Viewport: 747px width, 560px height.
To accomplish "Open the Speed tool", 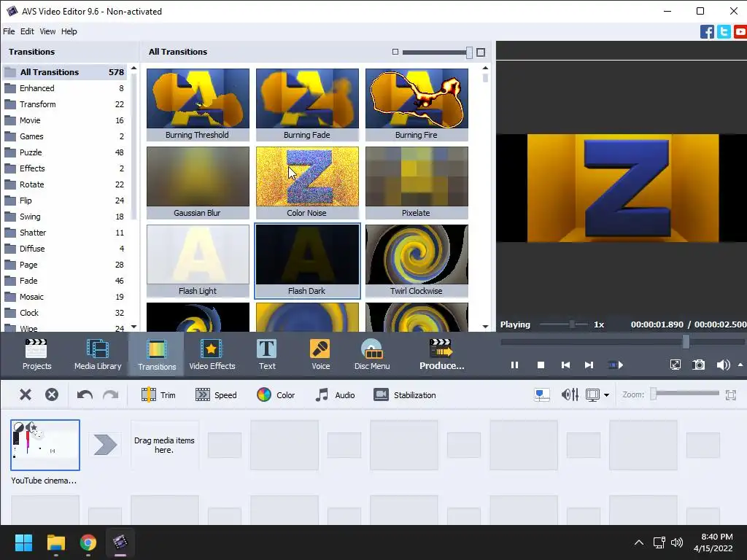I will click(216, 394).
